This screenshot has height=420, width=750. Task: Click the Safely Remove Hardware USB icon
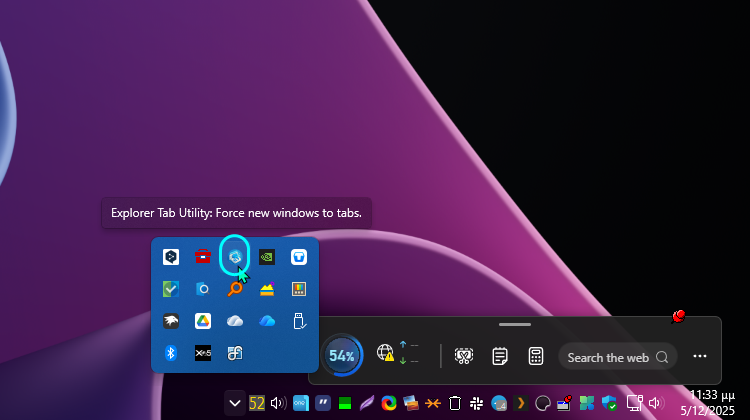coord(298,321)
